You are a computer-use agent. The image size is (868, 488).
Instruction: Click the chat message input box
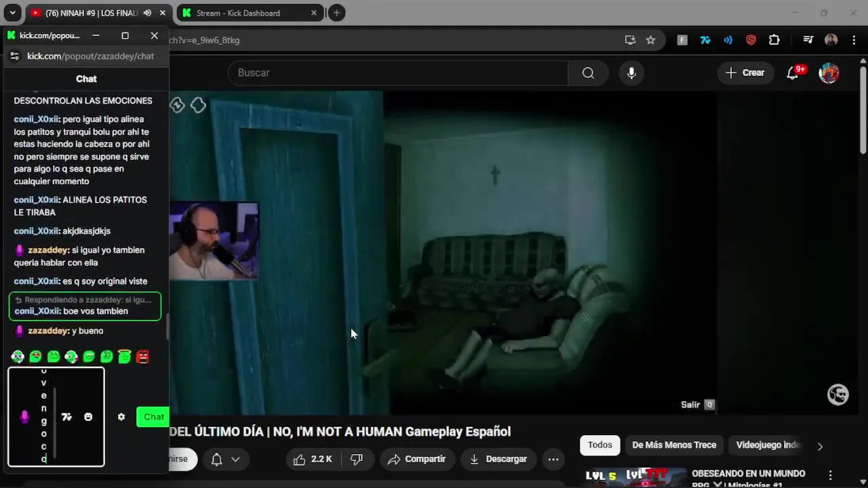(56, 417)
